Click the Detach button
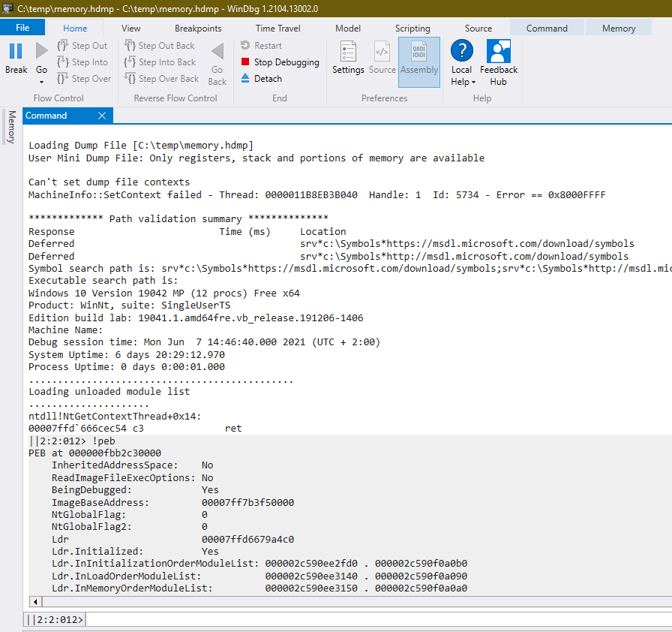This screenshot has width=672, height=632. [262, 79]
